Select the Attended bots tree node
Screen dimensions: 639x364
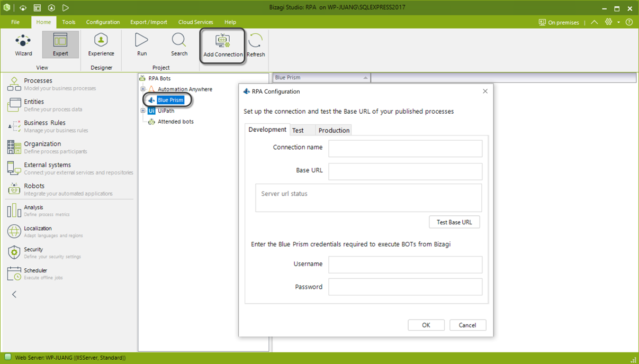click(175, 122)
